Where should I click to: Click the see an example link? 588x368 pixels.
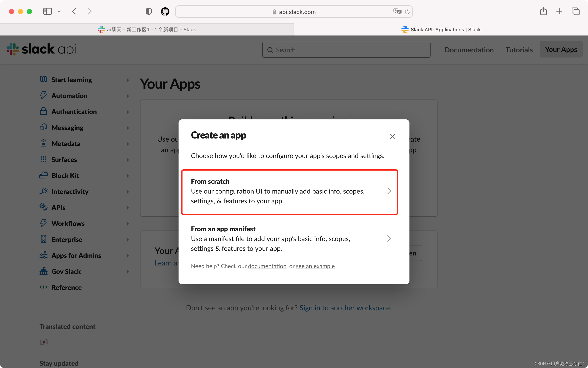(315, 266)
